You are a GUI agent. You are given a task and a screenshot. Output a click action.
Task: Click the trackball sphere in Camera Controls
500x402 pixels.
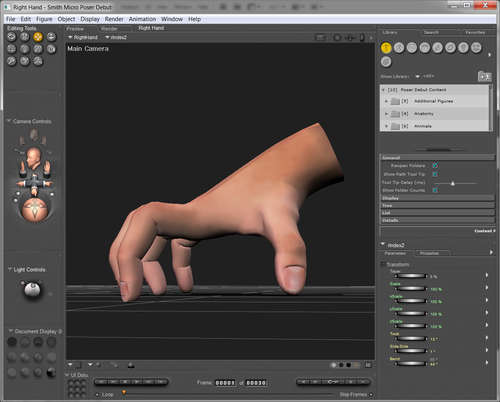[x=35, y=210]
